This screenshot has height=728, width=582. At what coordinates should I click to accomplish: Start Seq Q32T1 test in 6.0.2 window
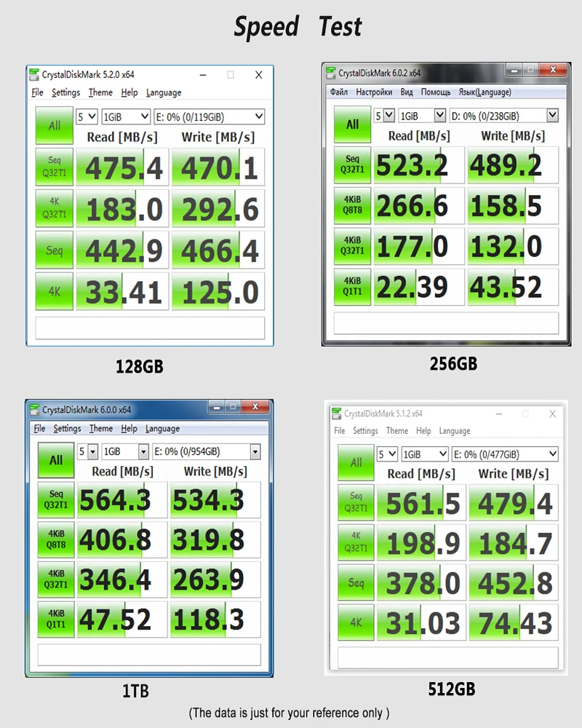[352, 165]
